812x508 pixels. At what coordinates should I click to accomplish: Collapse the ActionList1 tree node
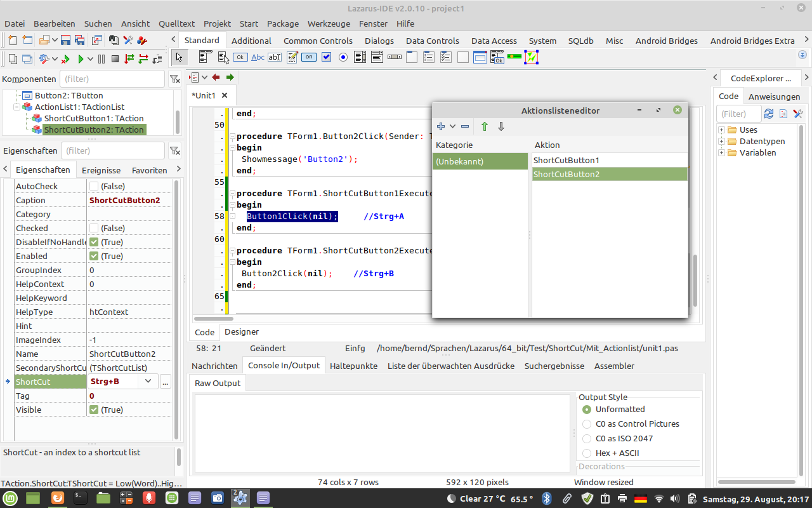(x=16, y=107)
